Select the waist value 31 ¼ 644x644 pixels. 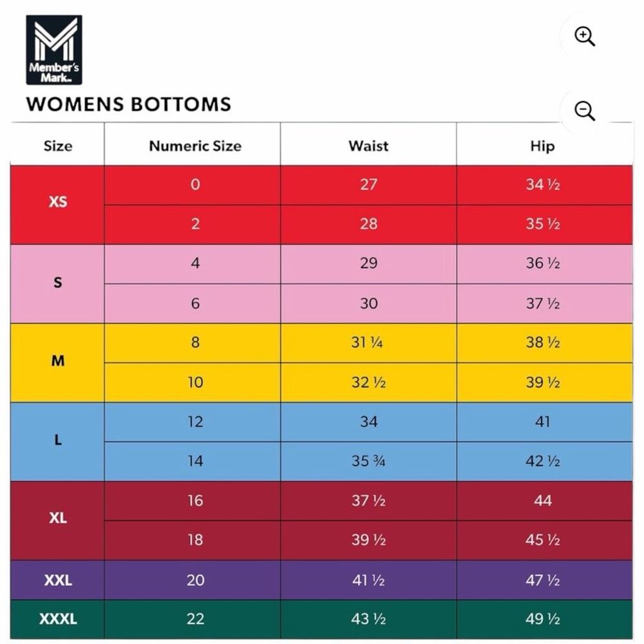367,343
